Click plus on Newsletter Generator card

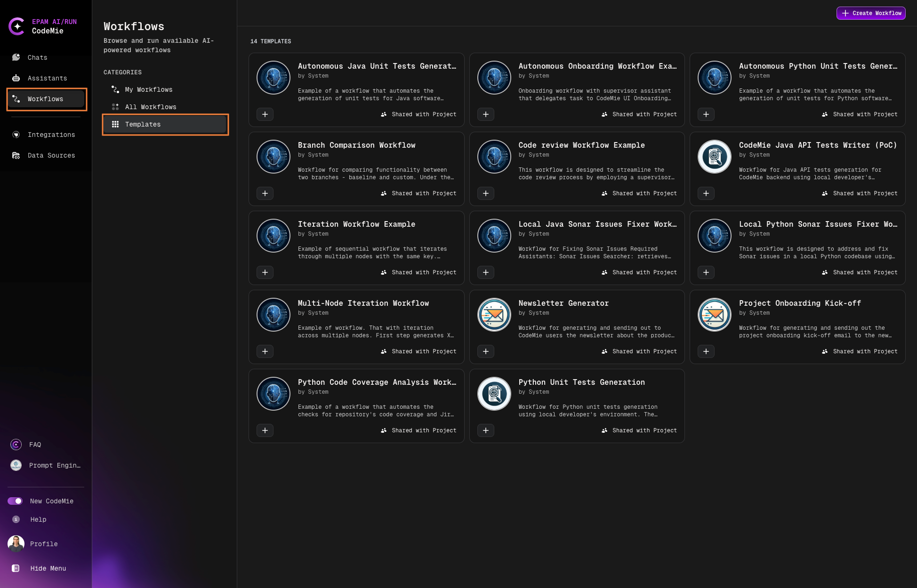[485, 351]
